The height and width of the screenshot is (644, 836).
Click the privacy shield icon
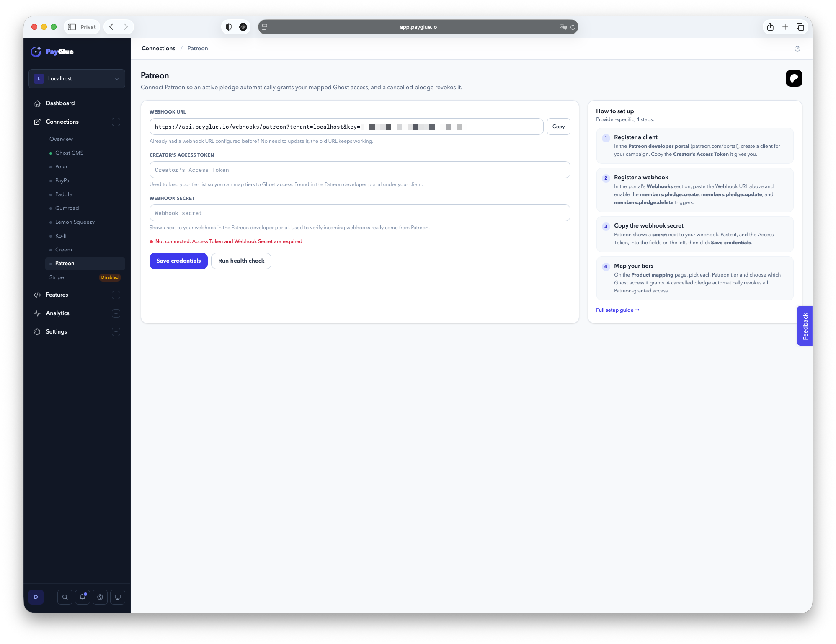click(x=228, y=27)
